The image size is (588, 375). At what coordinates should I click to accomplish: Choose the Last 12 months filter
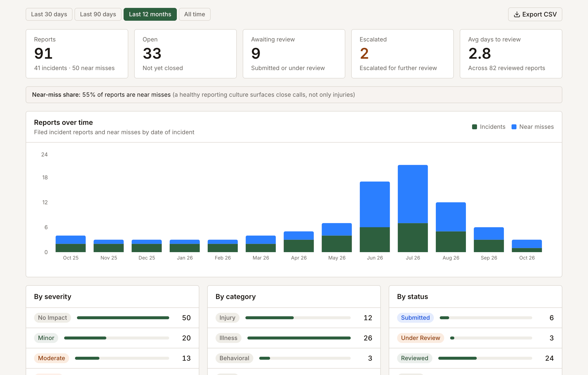pyautogui.click(x=150, y=14)
